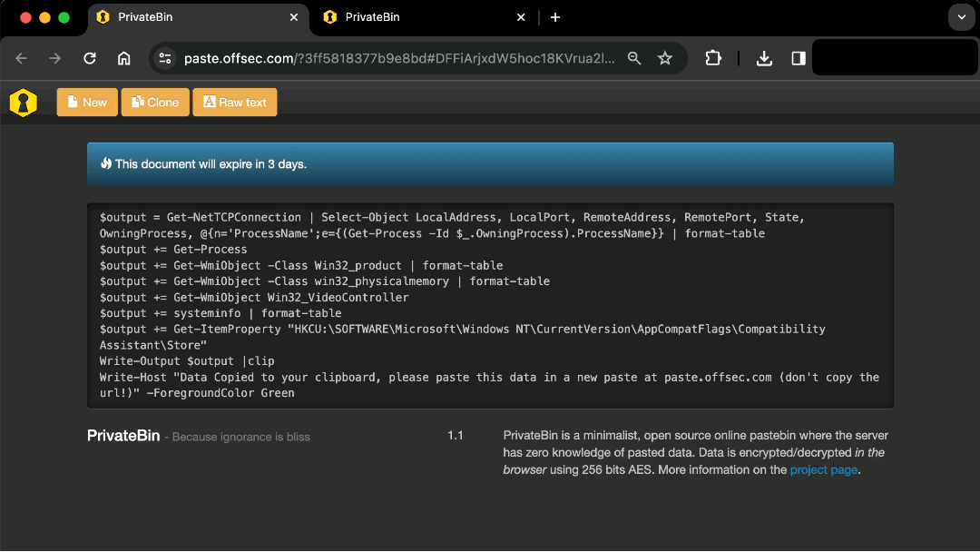The width and height of the screenshot is (980, 552).
Task: Open the zoom magnifier in address bar
Action: pyautogui.click(x=634, y=58)
